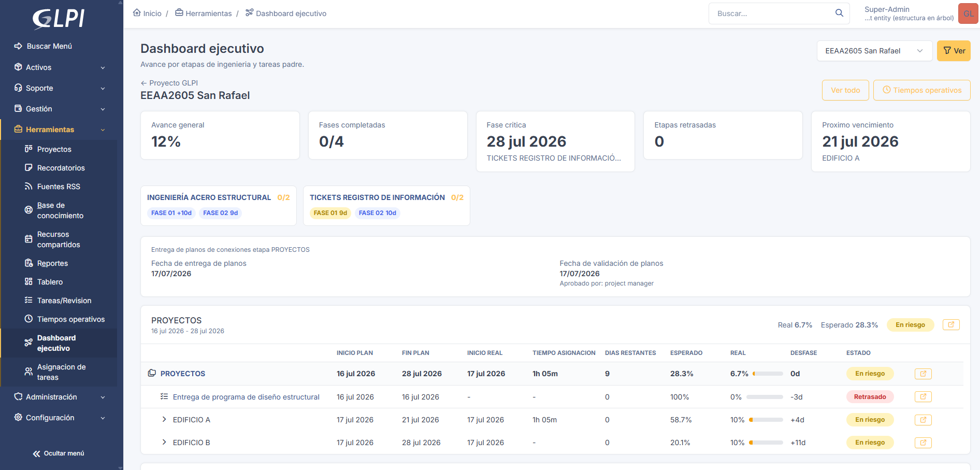Click the Asignacion de tareas users icon
980x470 pixels.
click(28, 372)
